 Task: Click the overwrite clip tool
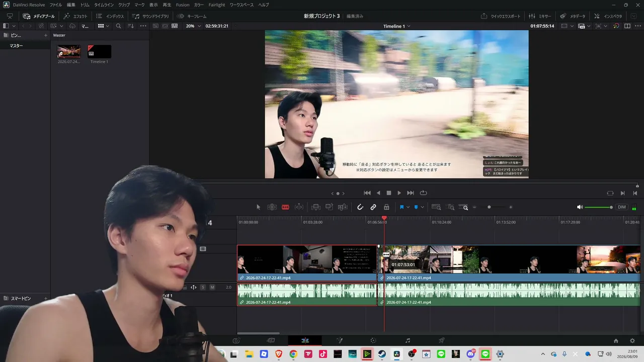tap(329, 207)
